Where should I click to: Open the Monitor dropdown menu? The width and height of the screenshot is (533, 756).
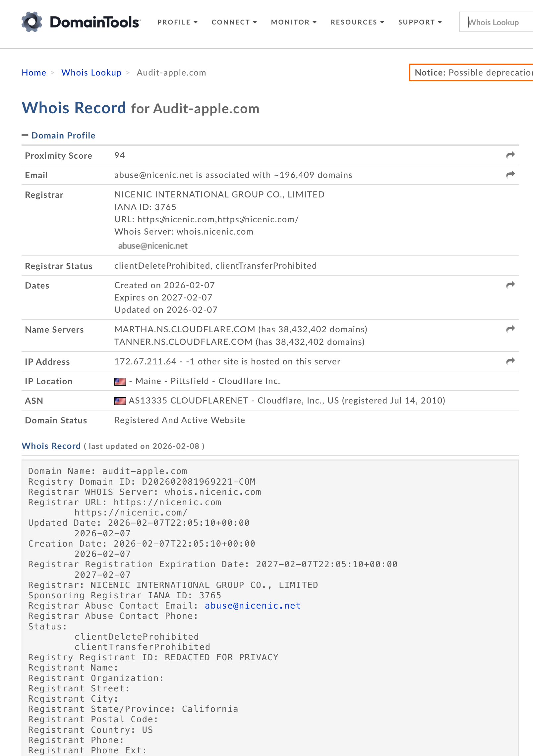coord(293,22)
